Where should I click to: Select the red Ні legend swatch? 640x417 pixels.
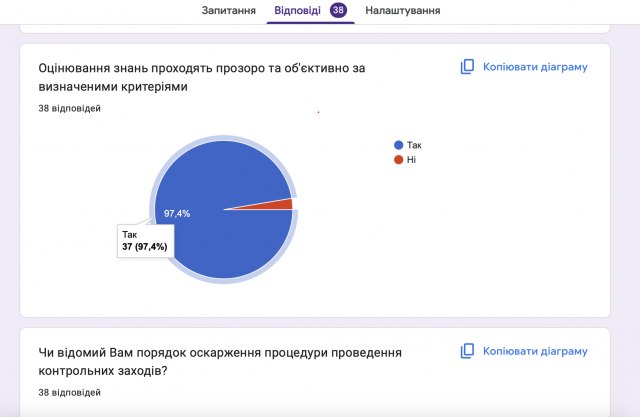398,160
